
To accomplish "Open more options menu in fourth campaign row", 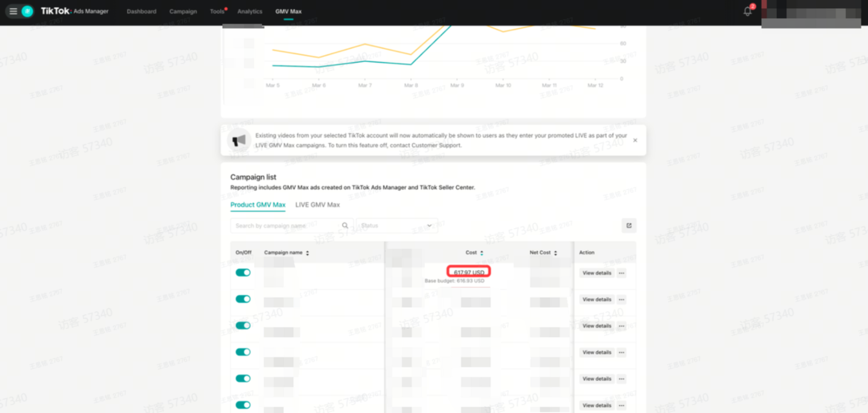I will point(621,352).
